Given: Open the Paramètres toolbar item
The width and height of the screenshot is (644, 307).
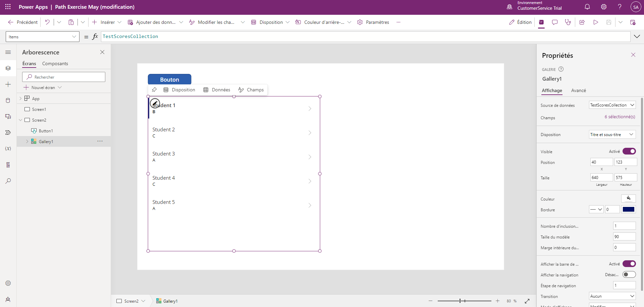Looking at the screenshot, I should click(x=373, y=22).
